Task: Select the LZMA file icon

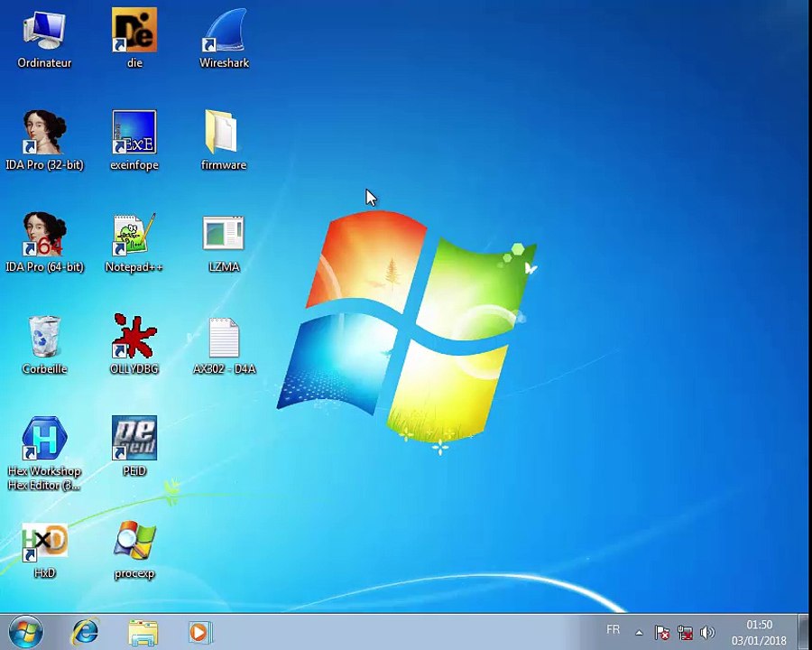Action: (224, 242)
